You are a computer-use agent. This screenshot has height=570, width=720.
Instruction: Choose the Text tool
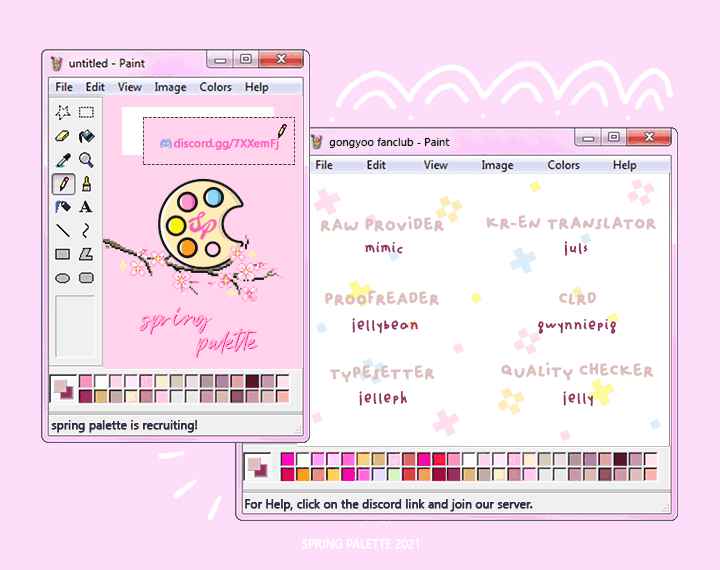(x=87, y=207)
